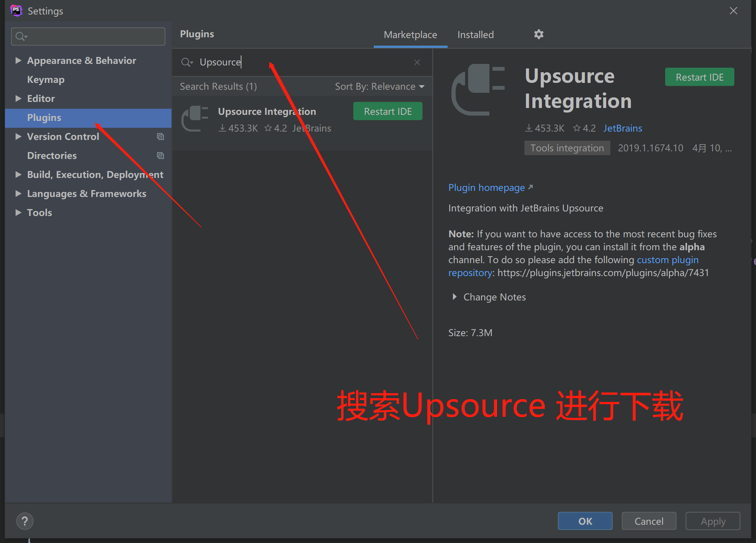Expand the Editor settings section
Image resolution: width=756 pixels, height=543 pixels.
click(18, 98)
